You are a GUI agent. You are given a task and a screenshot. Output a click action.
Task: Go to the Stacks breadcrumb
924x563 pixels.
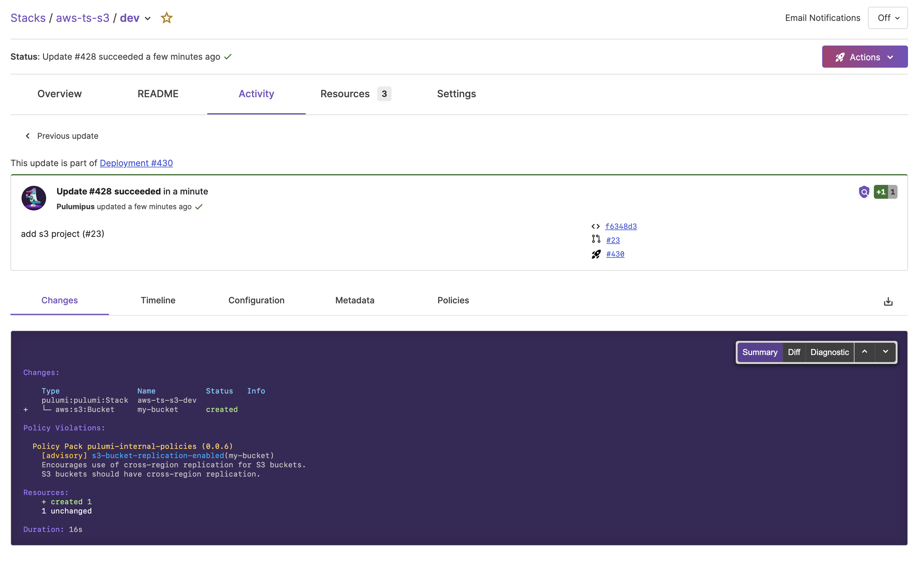point(28,18)
